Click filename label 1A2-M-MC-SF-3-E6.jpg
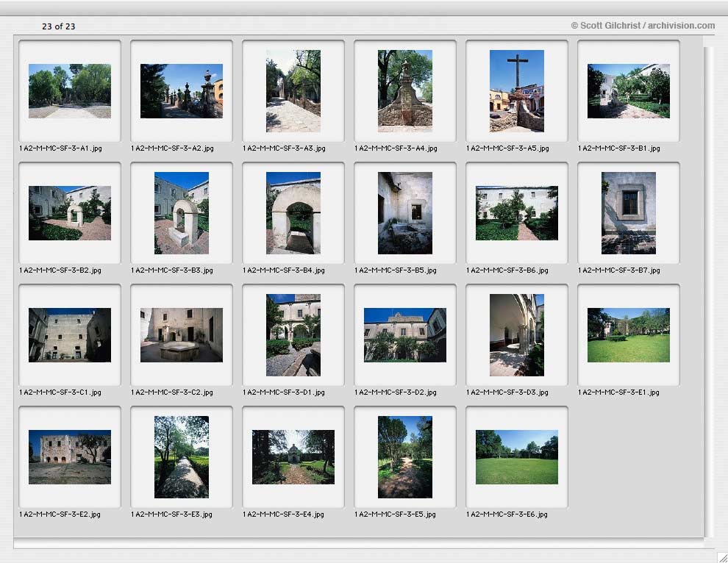Image resolution: width=728 pixels, height=563 pixels. (x=507, y=514)
